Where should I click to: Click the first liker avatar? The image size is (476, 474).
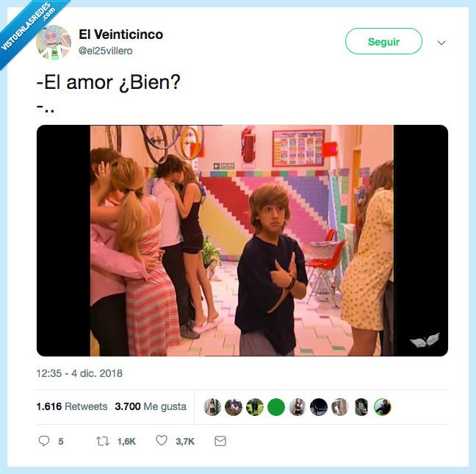click(212, 407)
